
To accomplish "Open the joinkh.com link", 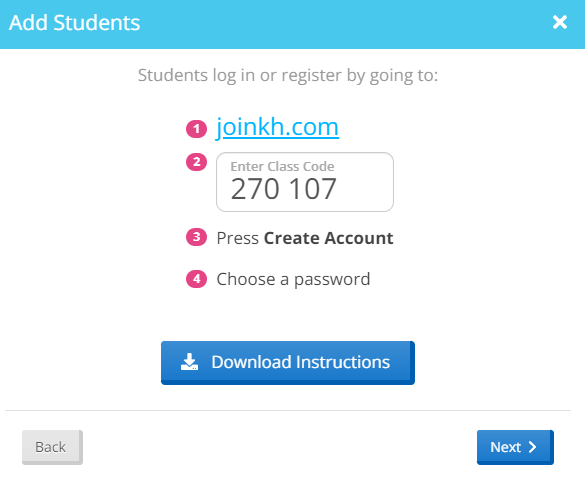I will (x=277, y=127).
